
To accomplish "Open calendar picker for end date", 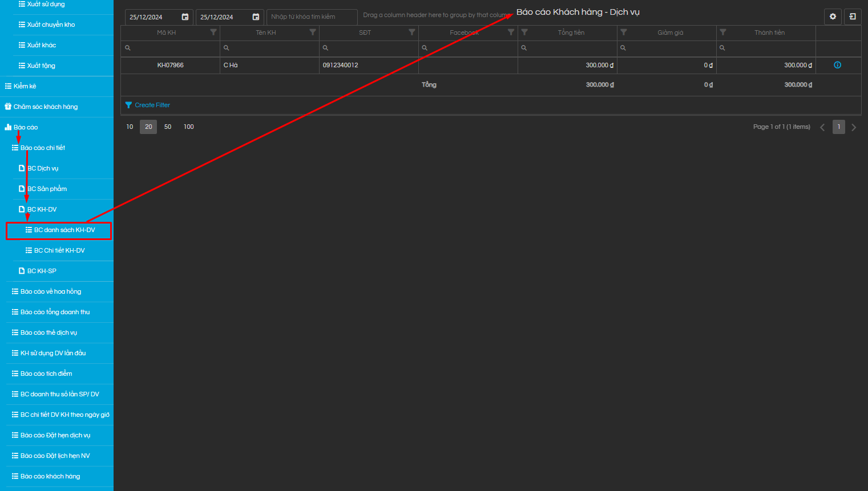I will pos(256,17).
